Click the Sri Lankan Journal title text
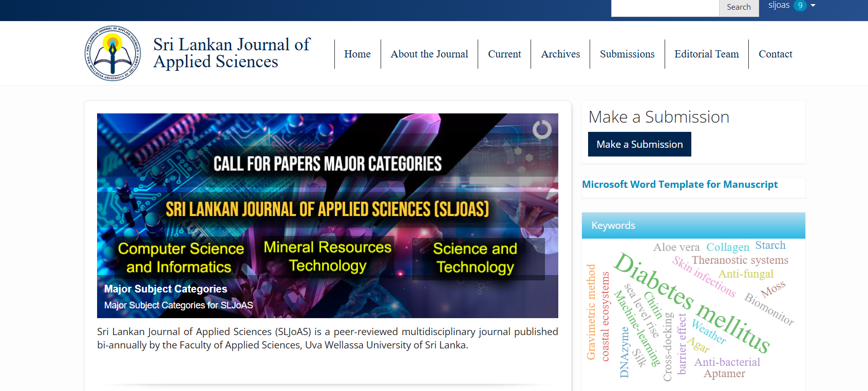The height and width of the screenshot is (391, 868). point(231,53)
